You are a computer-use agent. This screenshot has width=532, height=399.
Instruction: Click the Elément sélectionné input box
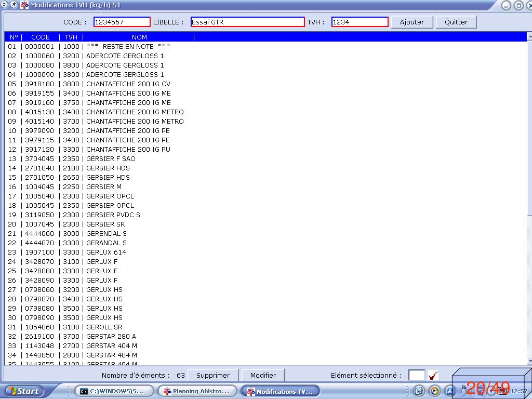pos(416,375)
